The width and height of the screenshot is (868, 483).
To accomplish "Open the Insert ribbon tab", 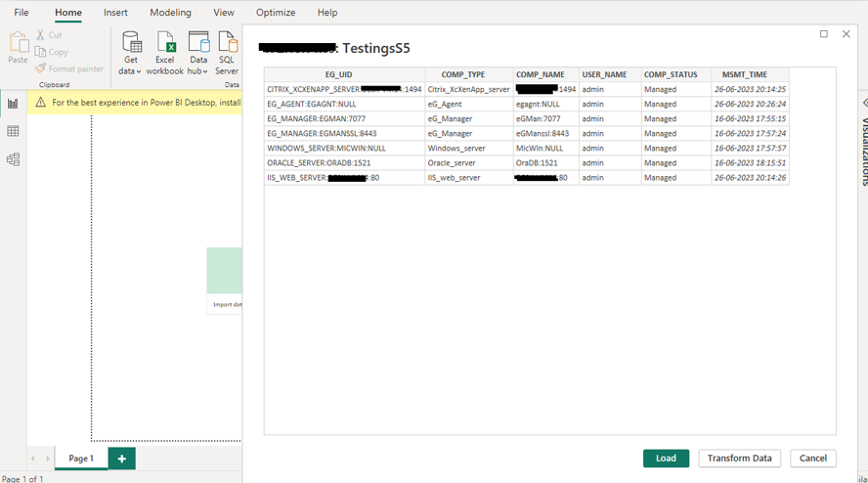I will pyautogui.click(x=115, y=12).
